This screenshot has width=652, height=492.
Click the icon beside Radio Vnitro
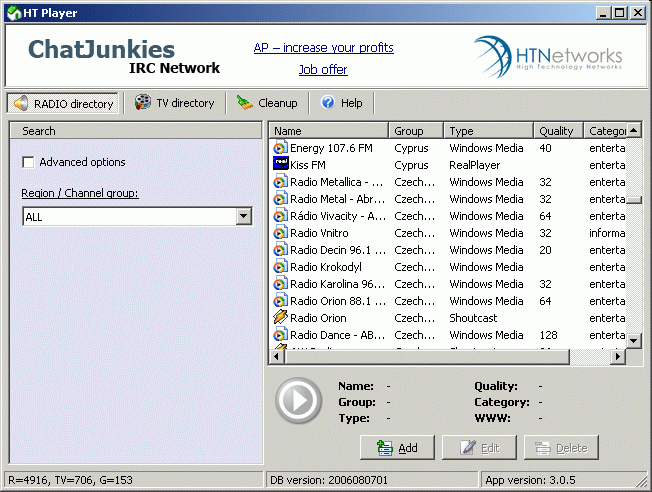click(x=280, y=233)
